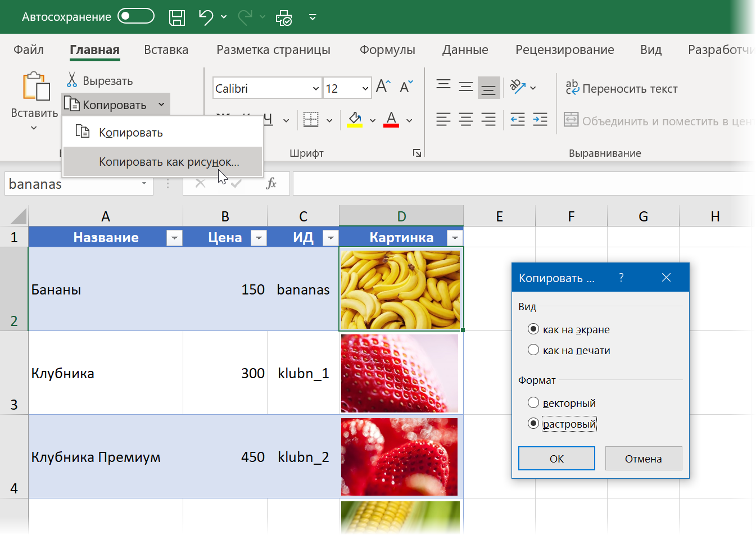This screenshot has height=535, width=756.
Task: Click the Increase Font Size icon
Action: 383,87
